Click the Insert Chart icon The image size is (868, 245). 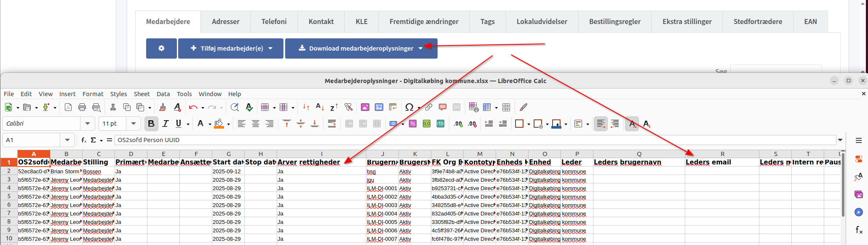click(x=379, y=108)
